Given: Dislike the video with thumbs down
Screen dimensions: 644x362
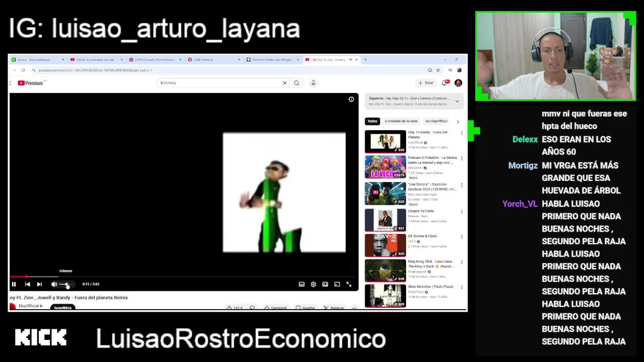Looking at the screenshot, I should point(252,308).
